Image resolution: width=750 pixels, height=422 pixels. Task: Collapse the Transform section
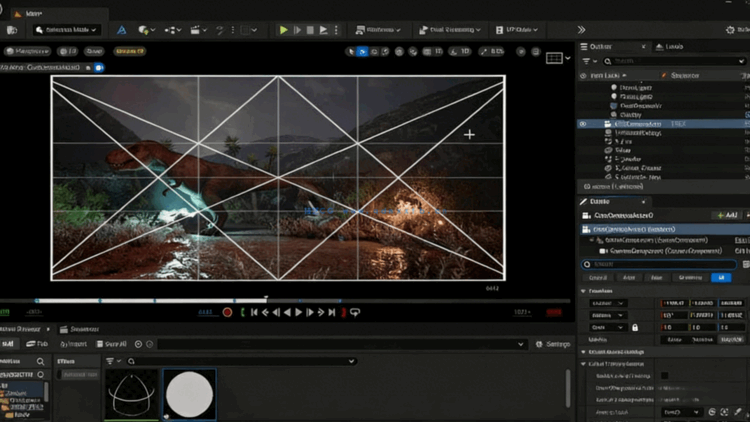point(583,291)
